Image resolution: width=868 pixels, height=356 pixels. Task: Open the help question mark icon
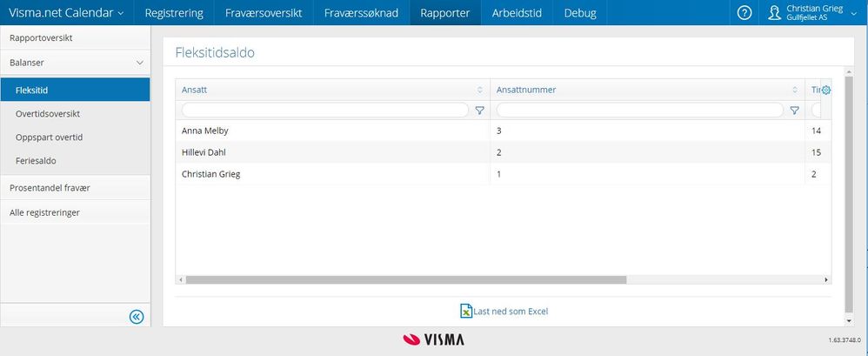(744, 13)
